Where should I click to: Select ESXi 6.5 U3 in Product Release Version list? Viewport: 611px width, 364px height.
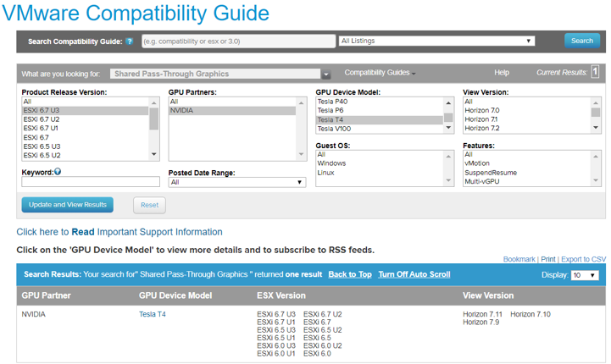pos(86,146)
